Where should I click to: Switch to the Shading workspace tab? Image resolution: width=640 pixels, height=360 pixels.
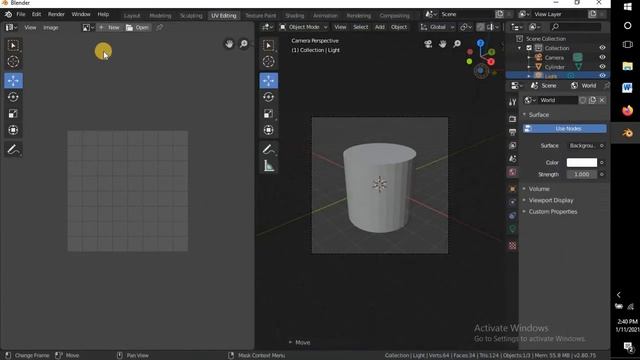click(294, 16)
